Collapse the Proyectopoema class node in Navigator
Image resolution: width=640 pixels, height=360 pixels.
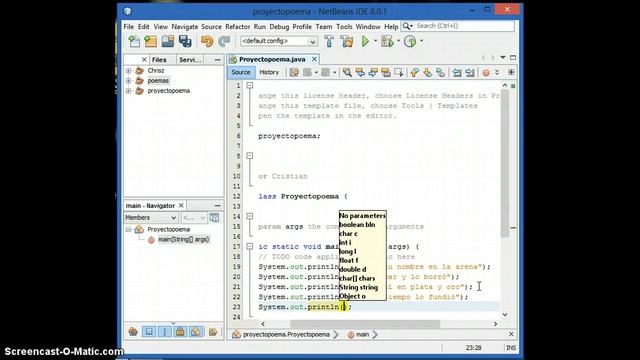[129, 229]
